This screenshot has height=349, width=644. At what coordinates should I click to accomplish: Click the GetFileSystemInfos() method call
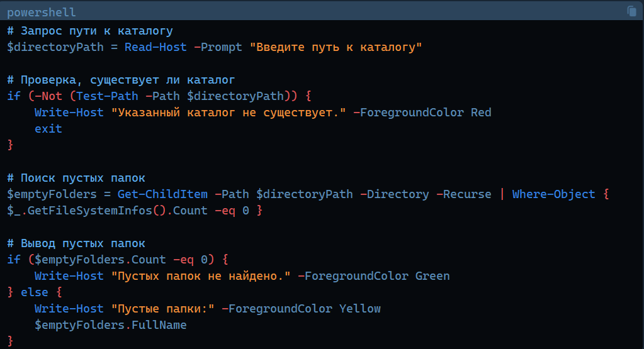[x=96, y=211]
